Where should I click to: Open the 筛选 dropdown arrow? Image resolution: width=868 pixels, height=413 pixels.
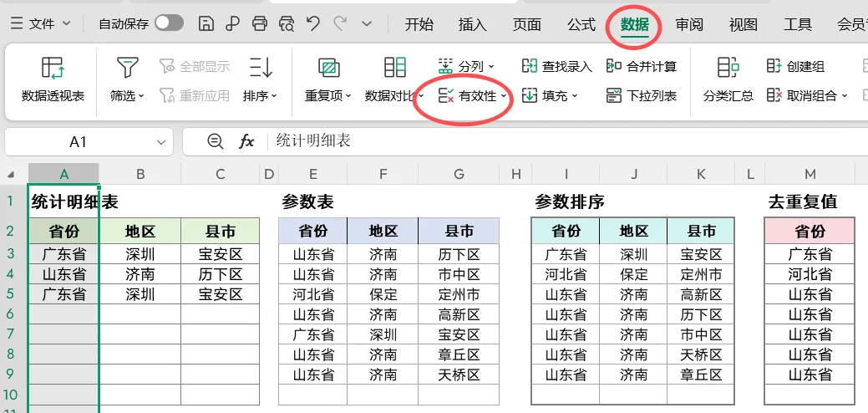140,96
